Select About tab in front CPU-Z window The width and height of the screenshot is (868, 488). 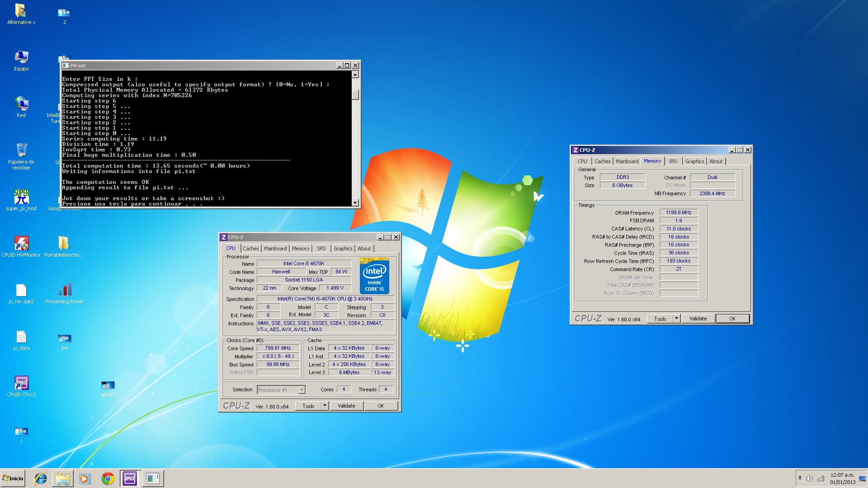364,249
